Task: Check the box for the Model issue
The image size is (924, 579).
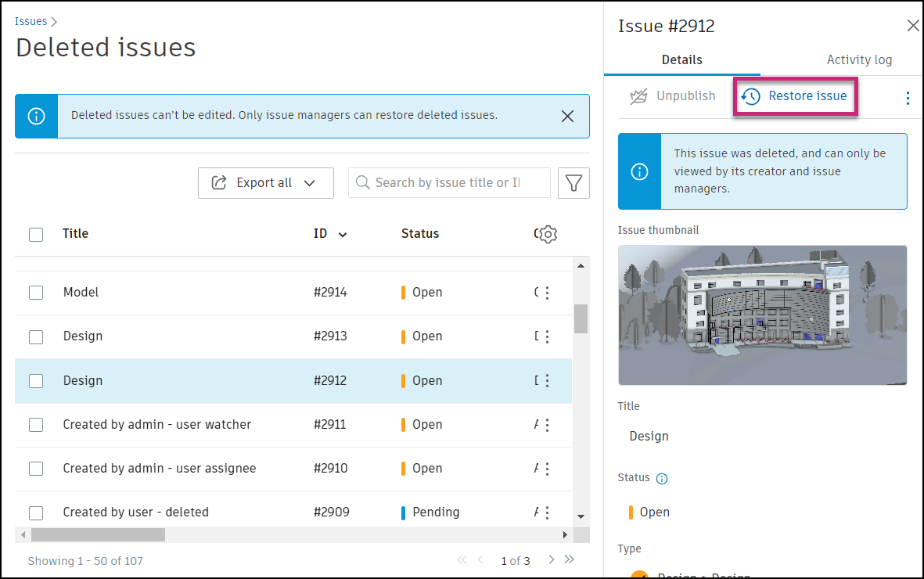Action: click(36, 293)
